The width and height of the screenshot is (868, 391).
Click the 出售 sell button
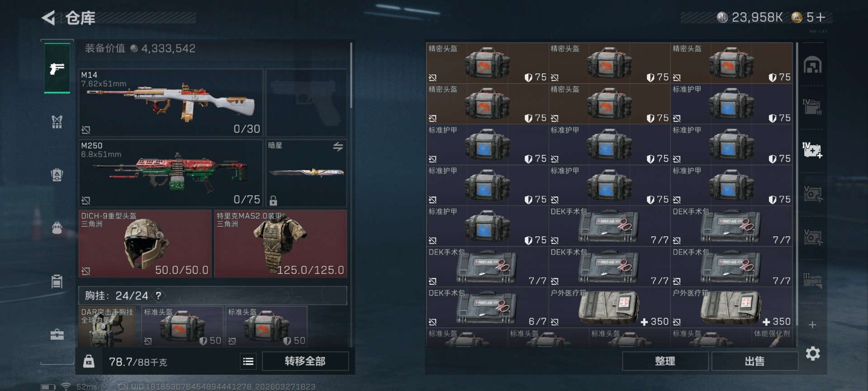(755, 361)
